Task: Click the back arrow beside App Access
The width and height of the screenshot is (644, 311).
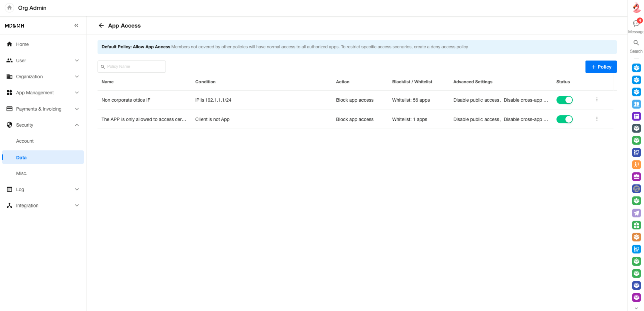Action: click(x=101, y=25)
